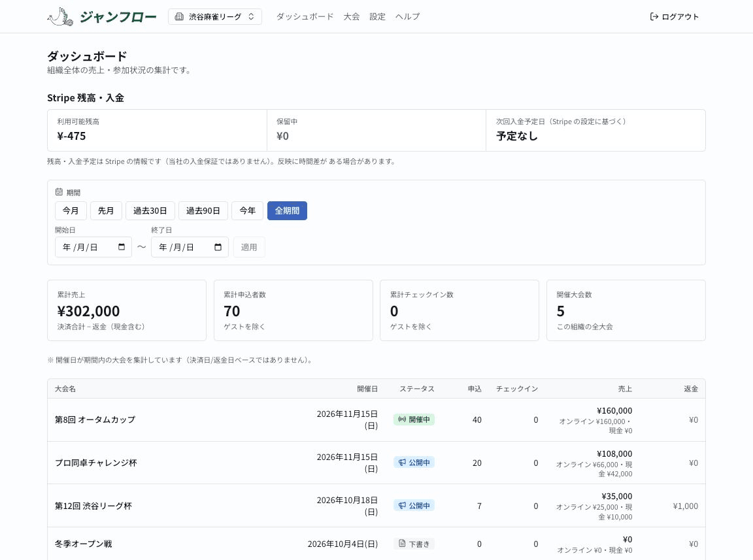Select the 今月 period filter
753x560 pixels.
point(71,211)
